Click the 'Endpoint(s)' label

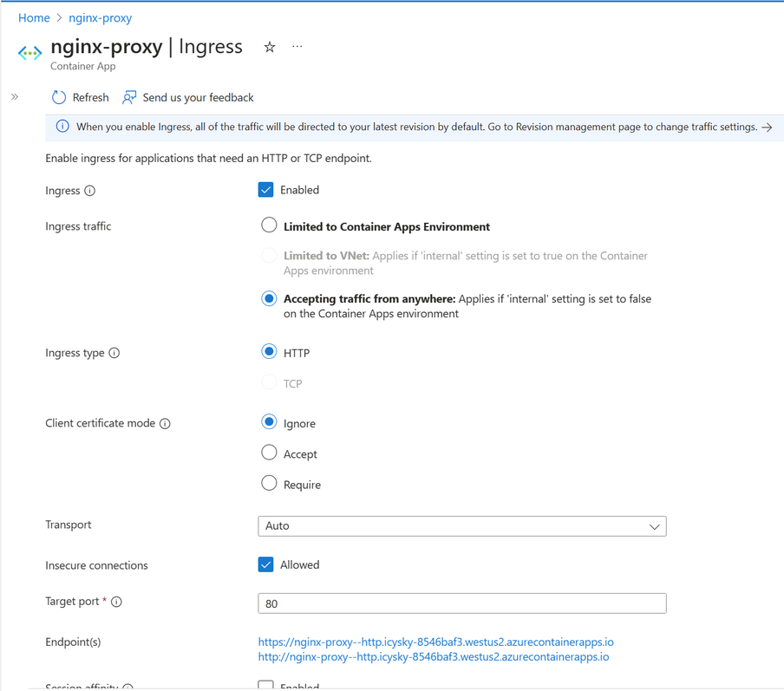pos(73,642)
